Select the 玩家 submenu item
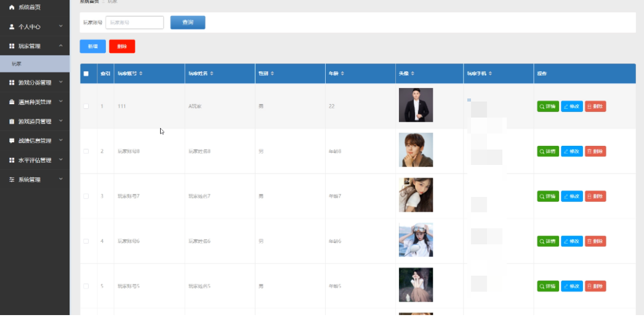The image size is (644, 320). (x=34, y=64)
